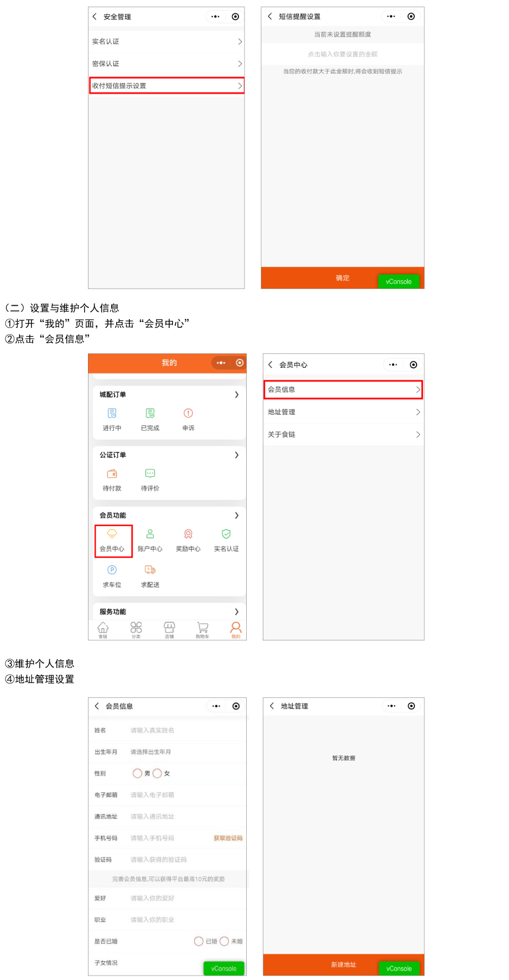509x980 pixels.
Task: Tap the 求配送 delivery icon
Action: 150,570
